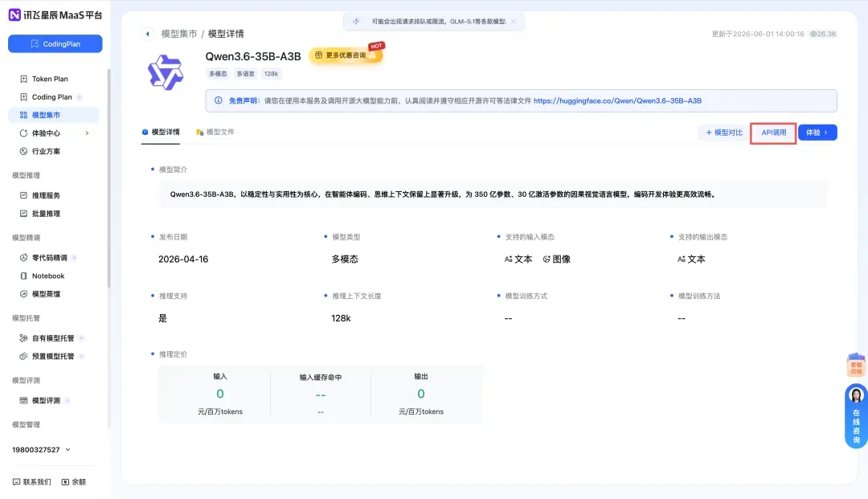Click the floating gift coupon icon
868x499 pixels.
[x=856, y=365]
